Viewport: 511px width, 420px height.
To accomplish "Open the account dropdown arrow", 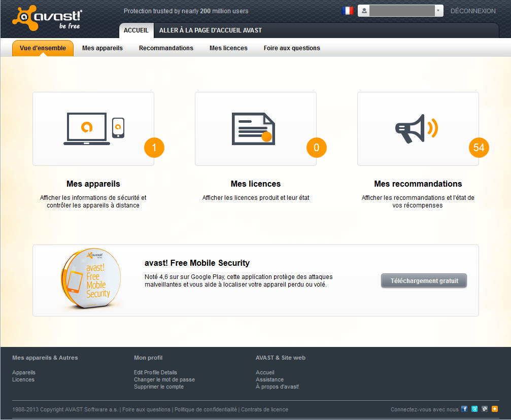I will [438, 11].
